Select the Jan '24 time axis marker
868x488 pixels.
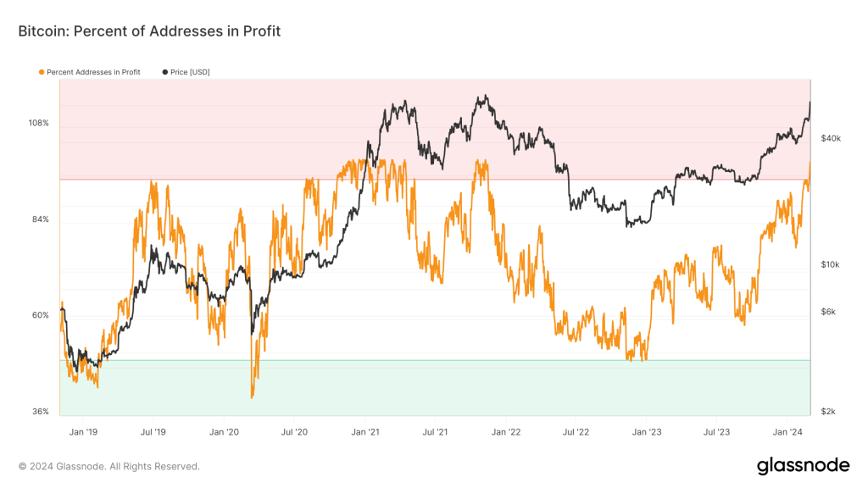tap(787, 432)
